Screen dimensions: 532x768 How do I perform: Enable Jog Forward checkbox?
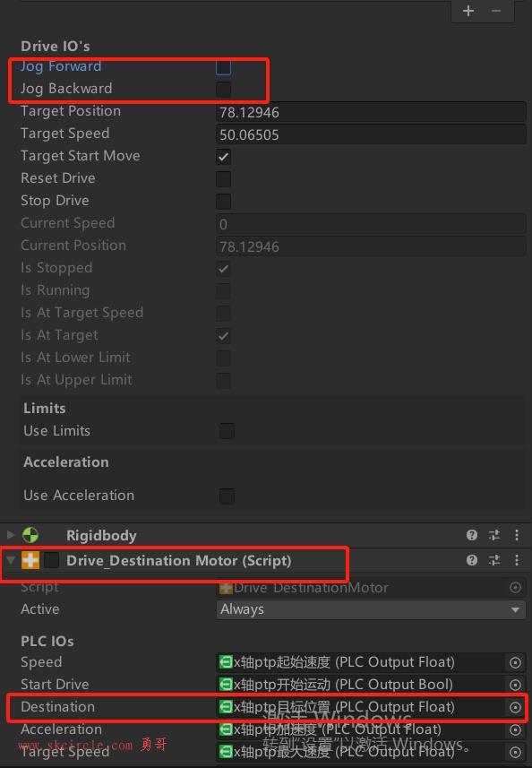coord(224,67)
